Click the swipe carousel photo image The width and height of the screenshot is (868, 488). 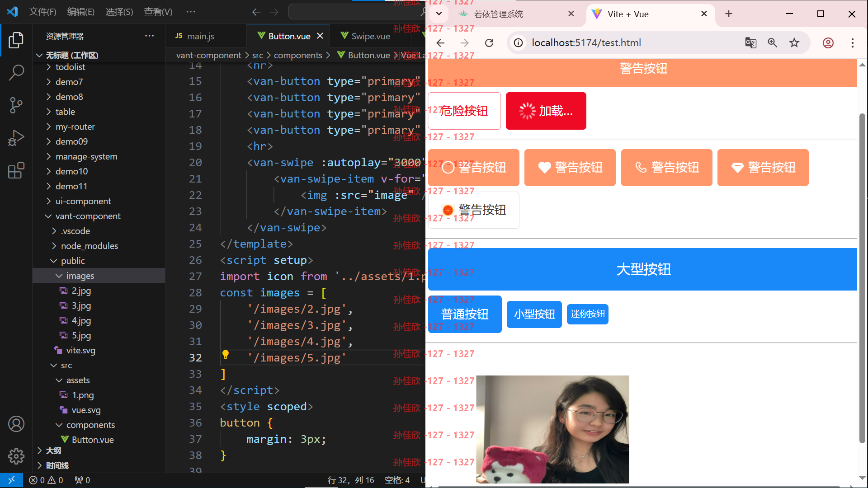(x=552, y=429)
